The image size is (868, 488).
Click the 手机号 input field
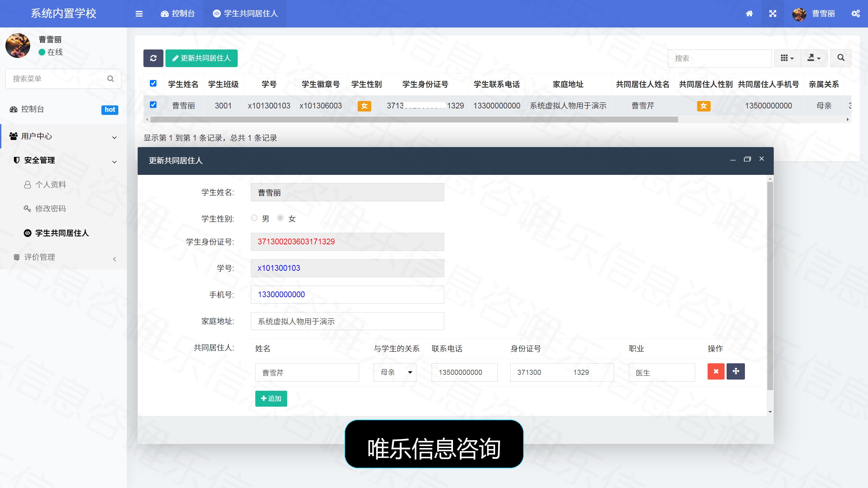click(x=347, y=294)
